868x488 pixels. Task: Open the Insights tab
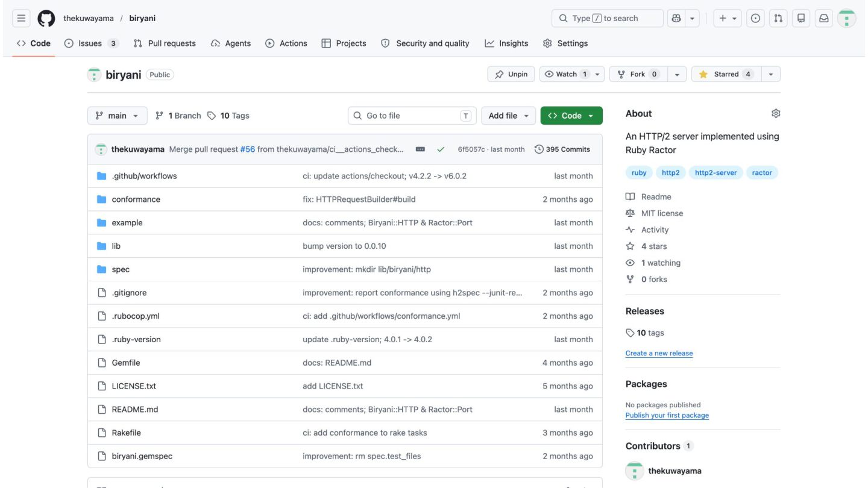506,43
